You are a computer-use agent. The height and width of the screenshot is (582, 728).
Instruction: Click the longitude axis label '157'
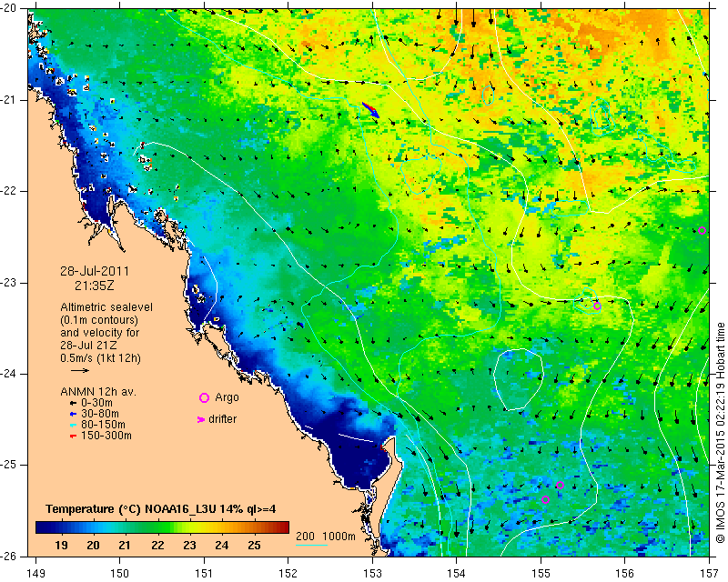coord(710,573)
